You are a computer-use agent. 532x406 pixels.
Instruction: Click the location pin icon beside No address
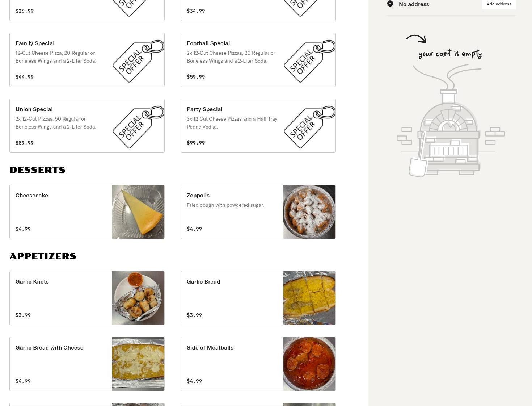pyautogui.click(x=390, y=4)
